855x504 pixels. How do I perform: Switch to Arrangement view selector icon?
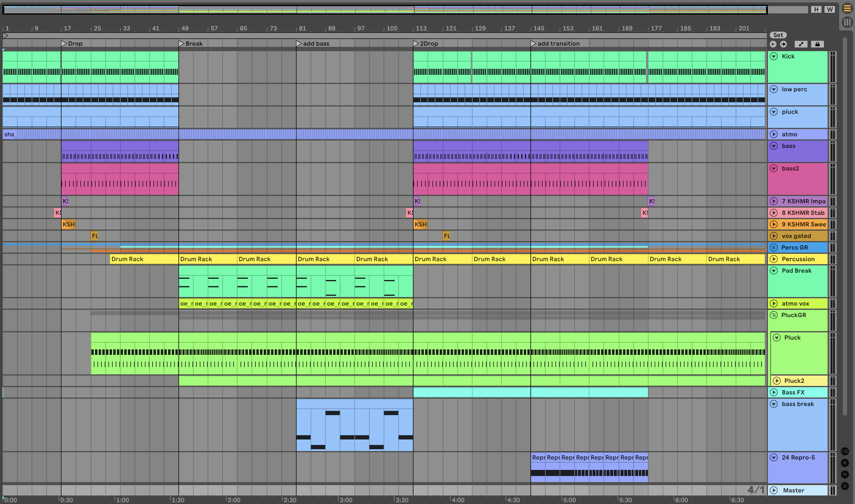click(847, 9)
